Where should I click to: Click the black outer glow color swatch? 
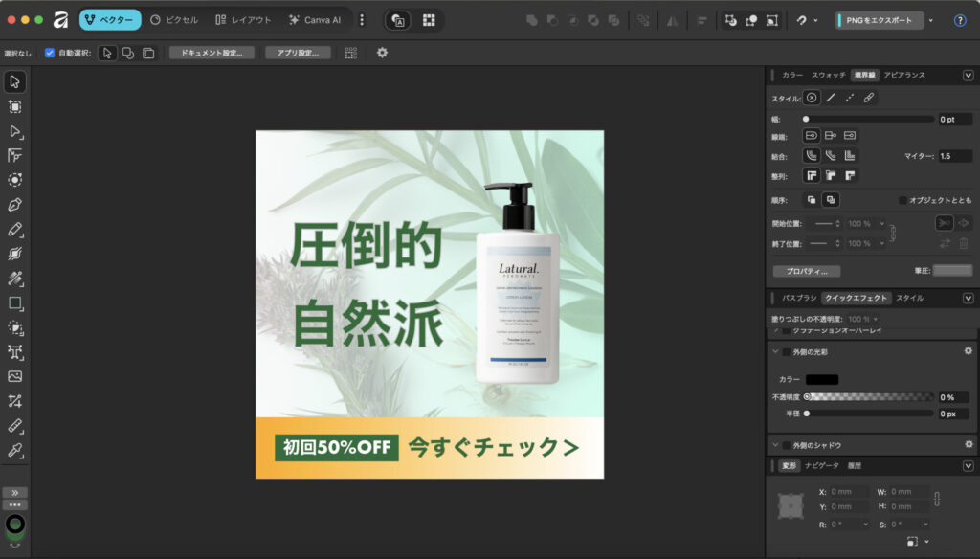(x=821, y=380)
